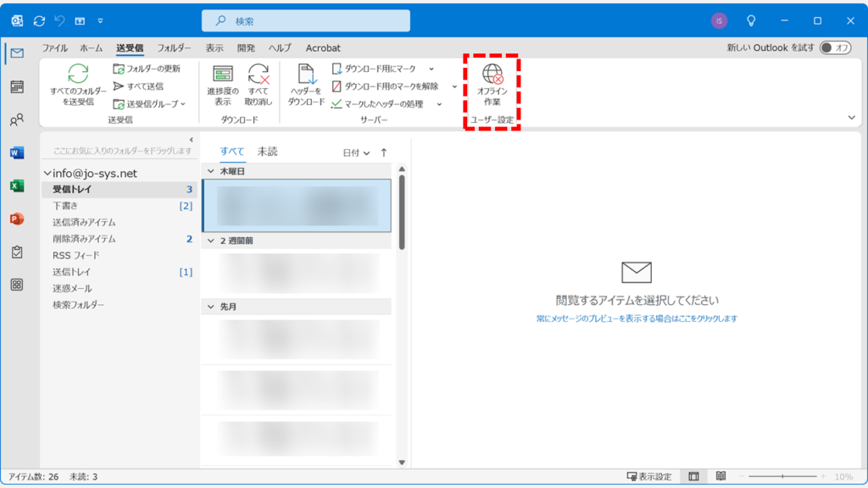Select 迷惑メール folder
This screenshot has height=488, width=868.
(120, 289)
